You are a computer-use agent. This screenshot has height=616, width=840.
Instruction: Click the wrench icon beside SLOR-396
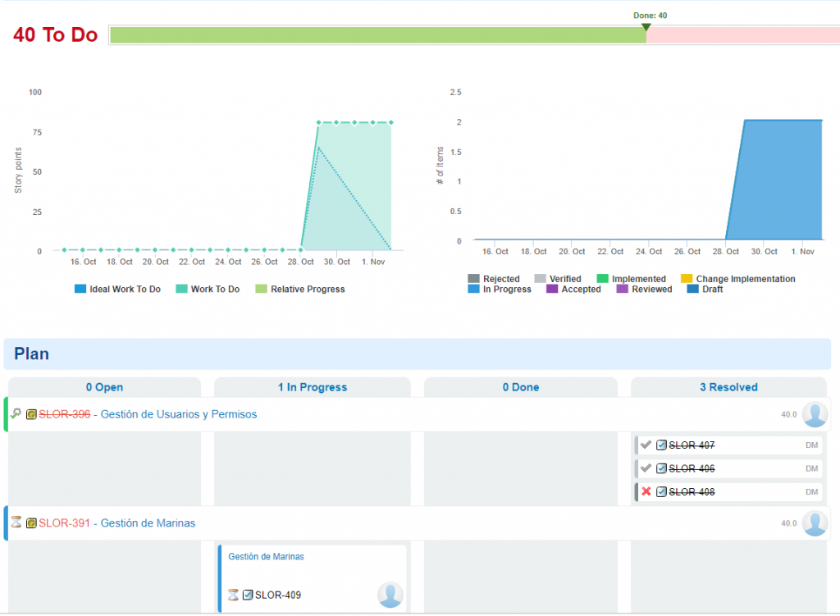point(16,412)
